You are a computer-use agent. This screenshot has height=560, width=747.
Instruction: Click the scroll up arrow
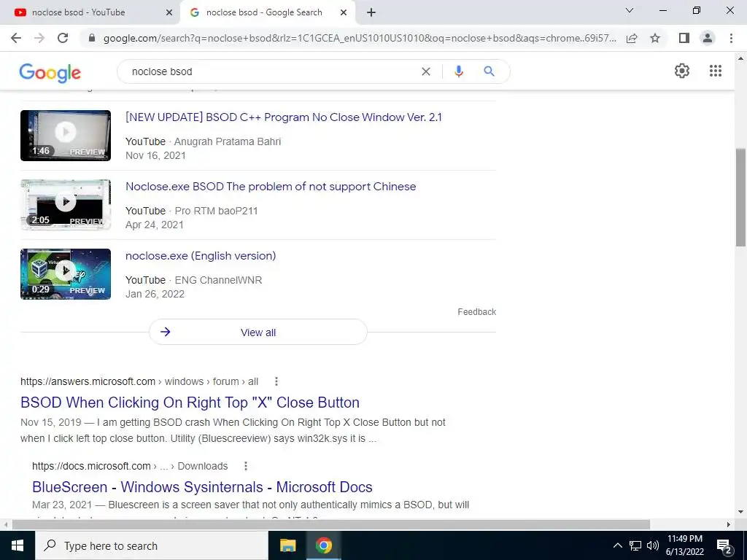tap(740, 58)
